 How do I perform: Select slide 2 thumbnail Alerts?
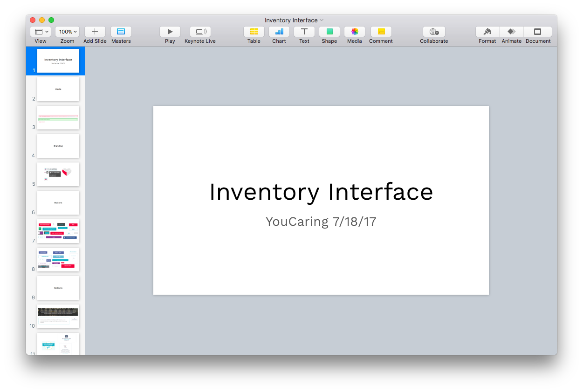coord(58,89)
